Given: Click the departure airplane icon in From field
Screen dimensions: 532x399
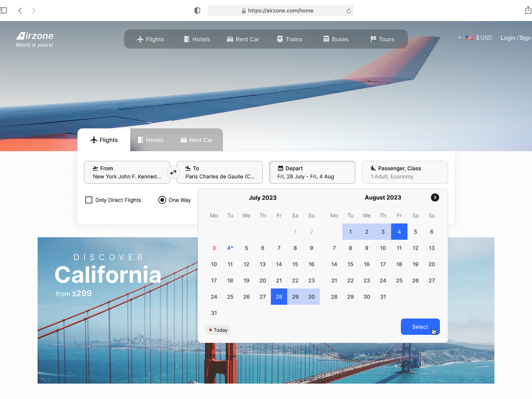Looking at the screenshot, I should click(x=95, y=168).
